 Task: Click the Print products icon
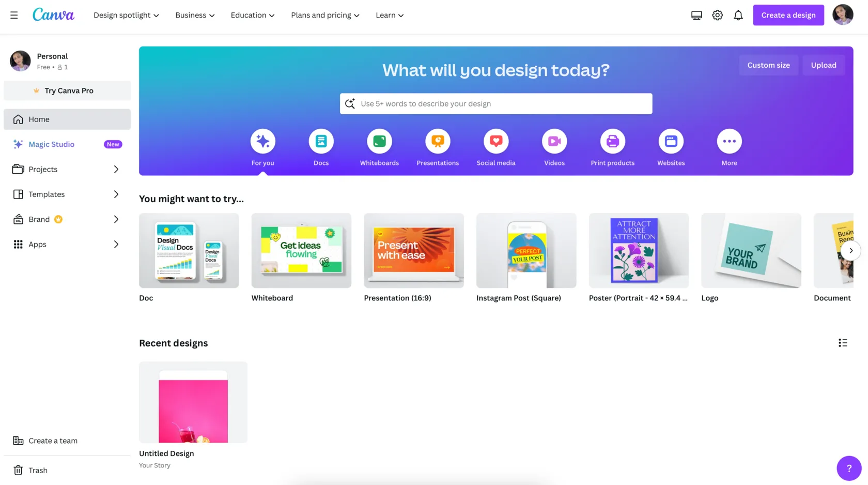[612, 141]
